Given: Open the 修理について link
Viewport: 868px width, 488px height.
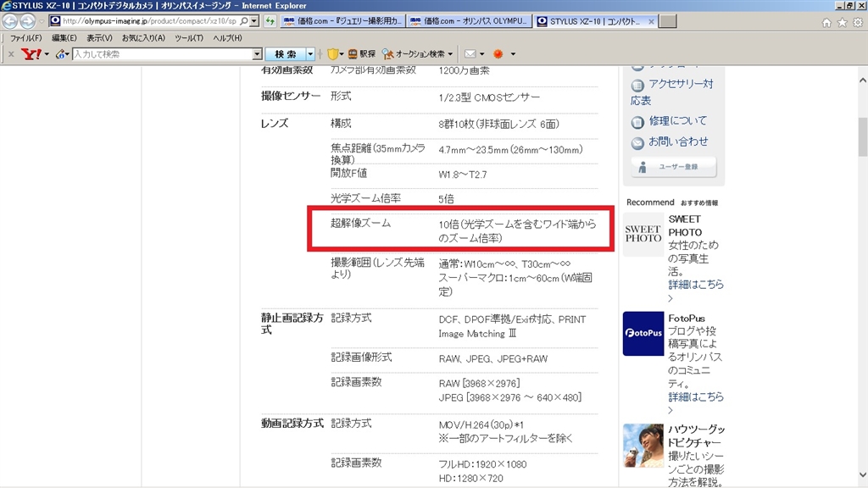Looking at the screenshot, I should (678, 120).
